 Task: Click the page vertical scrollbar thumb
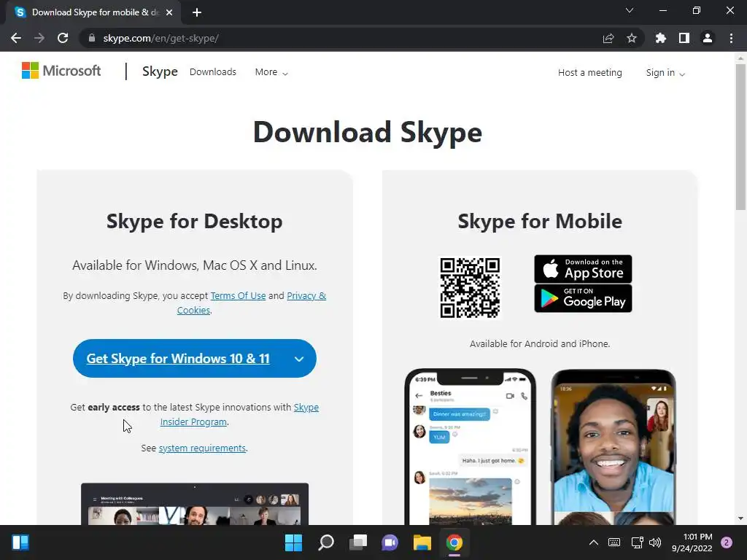click(x=740, y=136)
